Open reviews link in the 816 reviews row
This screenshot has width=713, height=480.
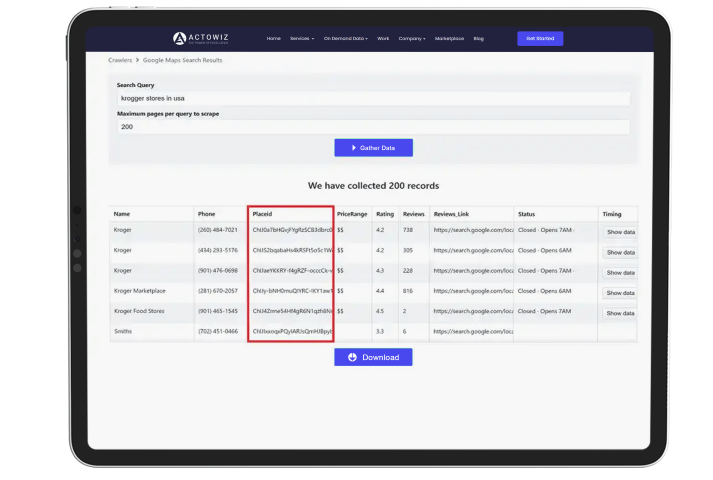click(473, 291)
